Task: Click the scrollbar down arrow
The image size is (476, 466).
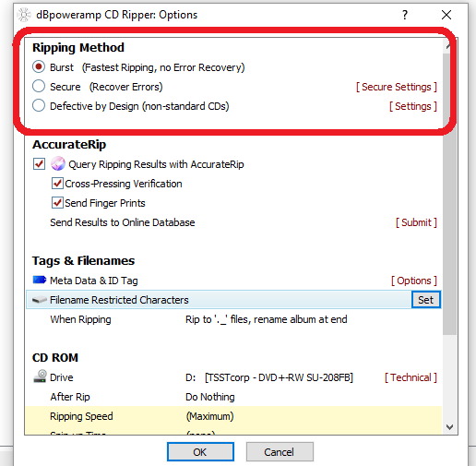Action: point(449,427)
